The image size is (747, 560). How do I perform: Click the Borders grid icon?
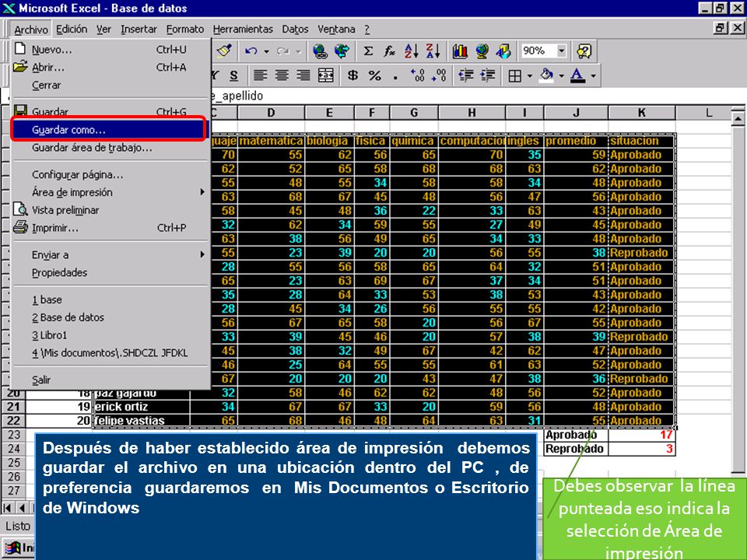point(515,75)
